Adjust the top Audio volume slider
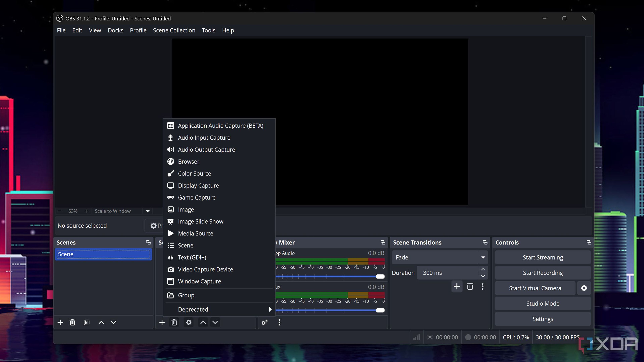This screenshot has height=362, width=644. coord(380,276)
